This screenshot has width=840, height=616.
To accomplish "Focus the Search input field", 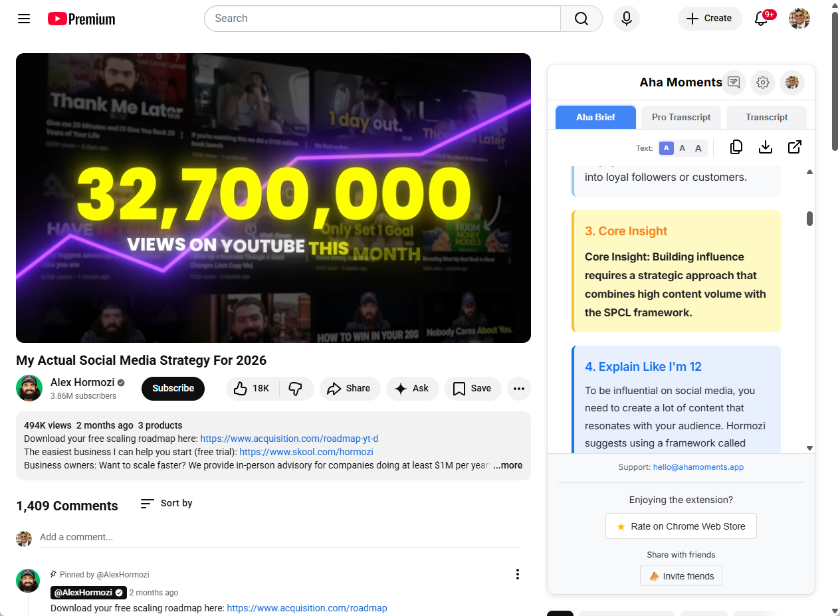I will (382, 19).
